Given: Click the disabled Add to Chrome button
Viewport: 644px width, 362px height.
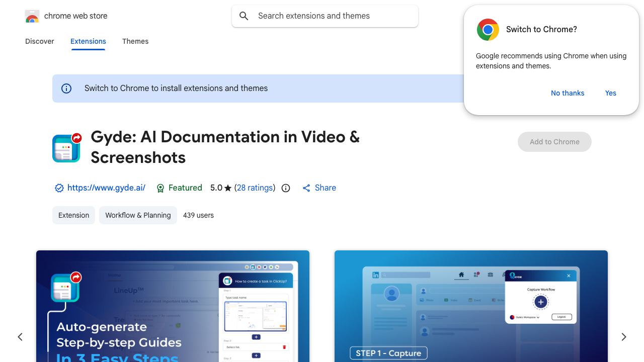Looking at the screenshot, I should click(x=554, y=142).
